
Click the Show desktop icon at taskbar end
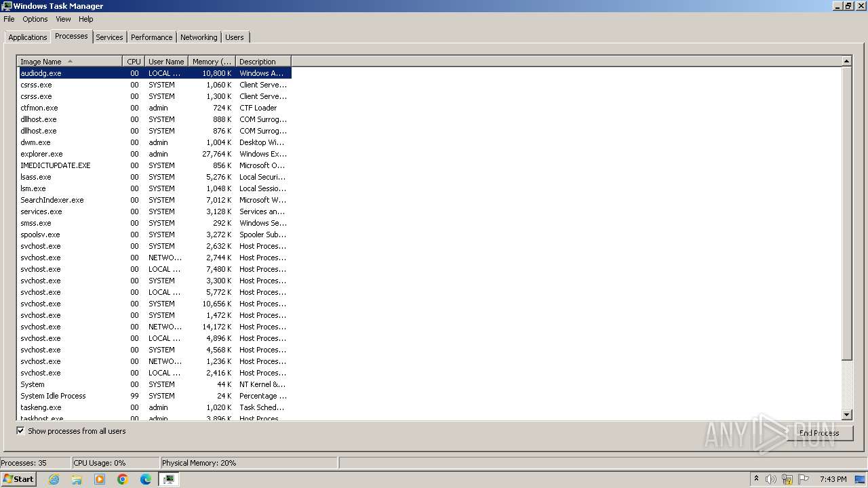click(860, 479)
